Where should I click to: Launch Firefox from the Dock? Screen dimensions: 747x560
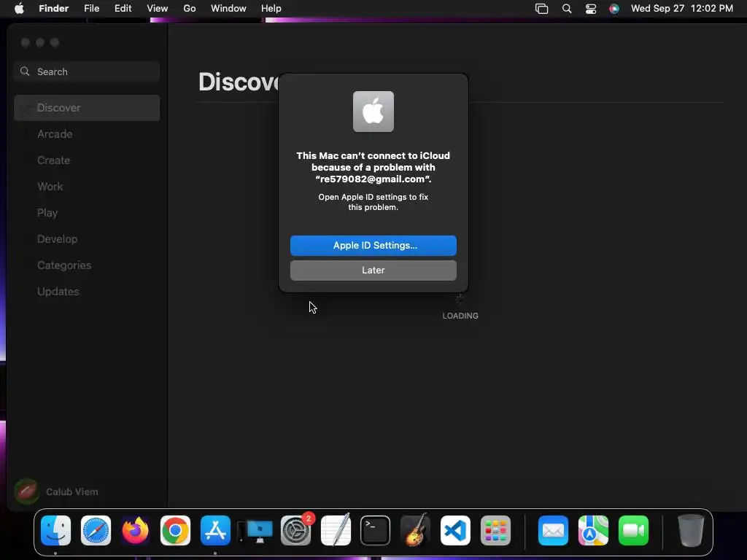[x=135, y=531]
